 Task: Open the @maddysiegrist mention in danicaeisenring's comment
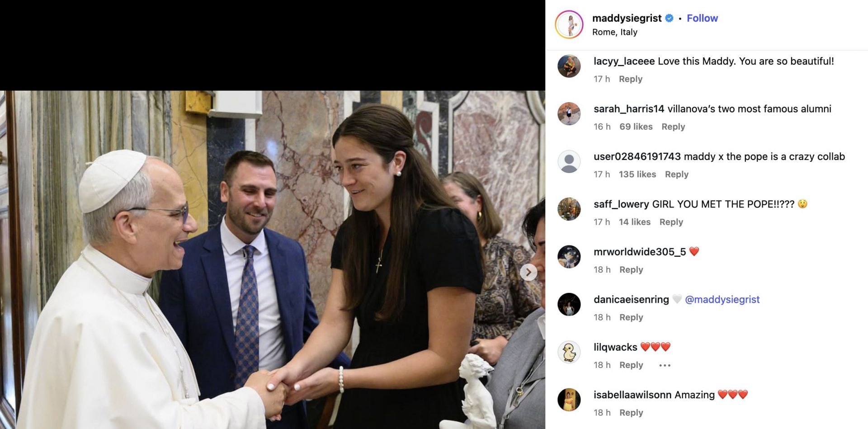722,300
